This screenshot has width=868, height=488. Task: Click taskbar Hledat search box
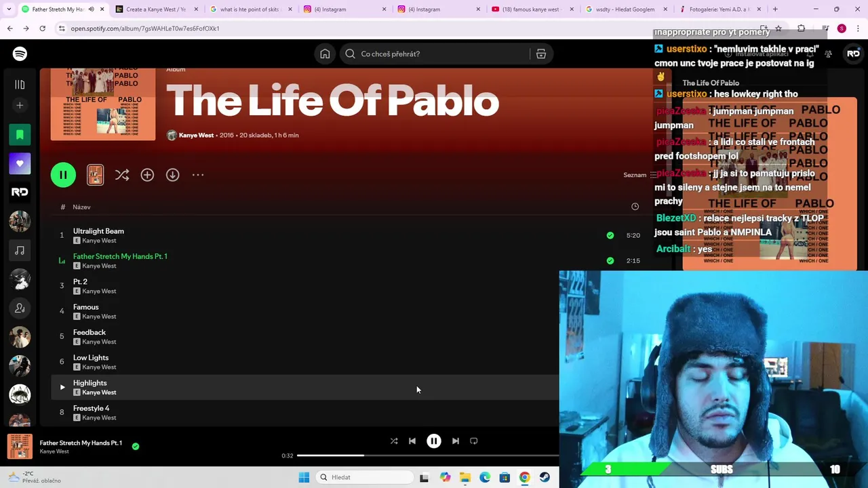point(365,477)
